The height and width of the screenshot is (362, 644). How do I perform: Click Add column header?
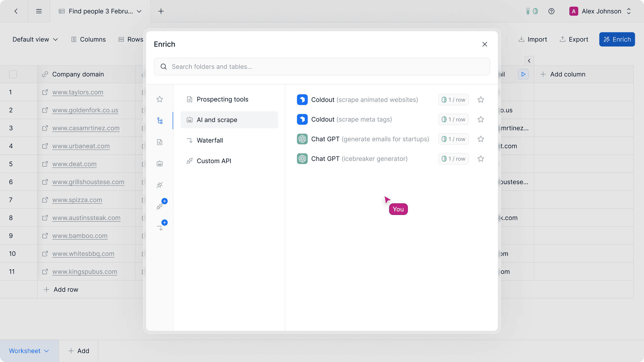pyautogui.click(x=563, y=74)
